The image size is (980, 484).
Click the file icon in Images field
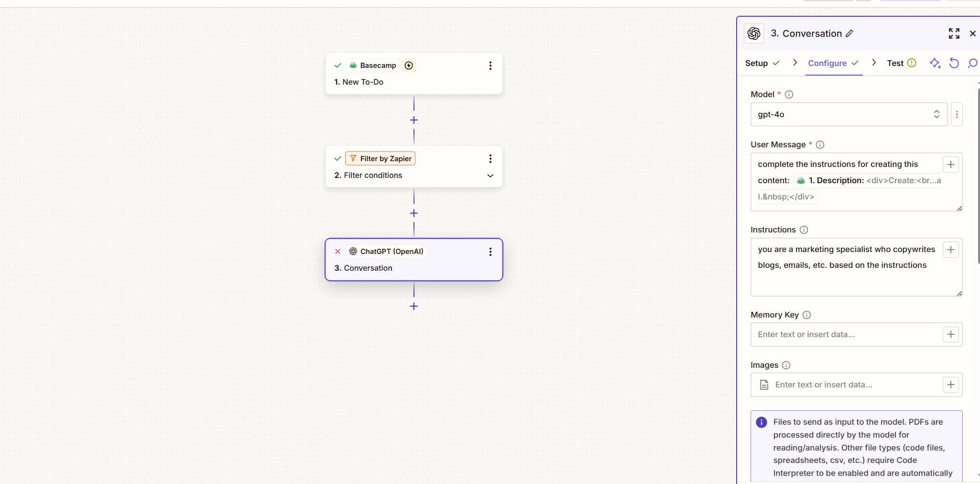pyautogui.click(x=764, y=385)
